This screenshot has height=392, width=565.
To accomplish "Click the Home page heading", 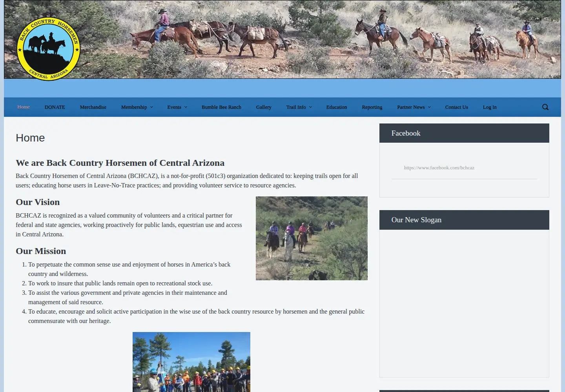I will coord(30,138).
